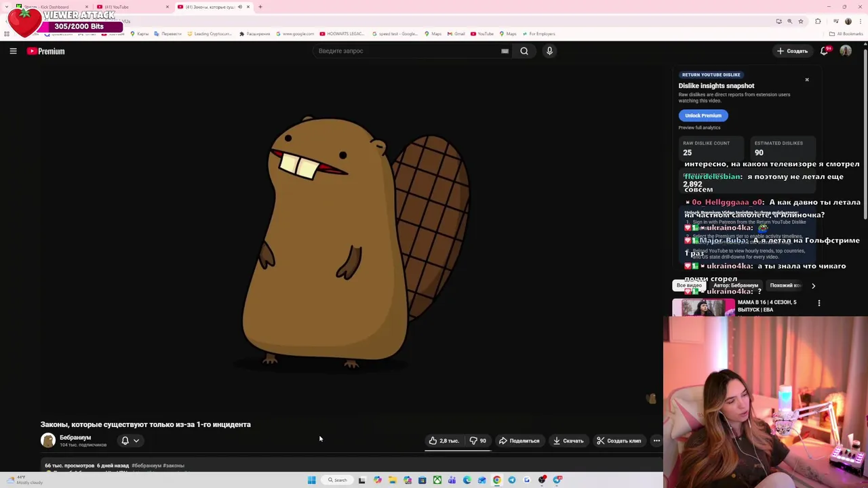Image resolution: width=868 pixels, height=488 pixels.
Task: Close the (41) YouTube tab
Action: (167, 7)
